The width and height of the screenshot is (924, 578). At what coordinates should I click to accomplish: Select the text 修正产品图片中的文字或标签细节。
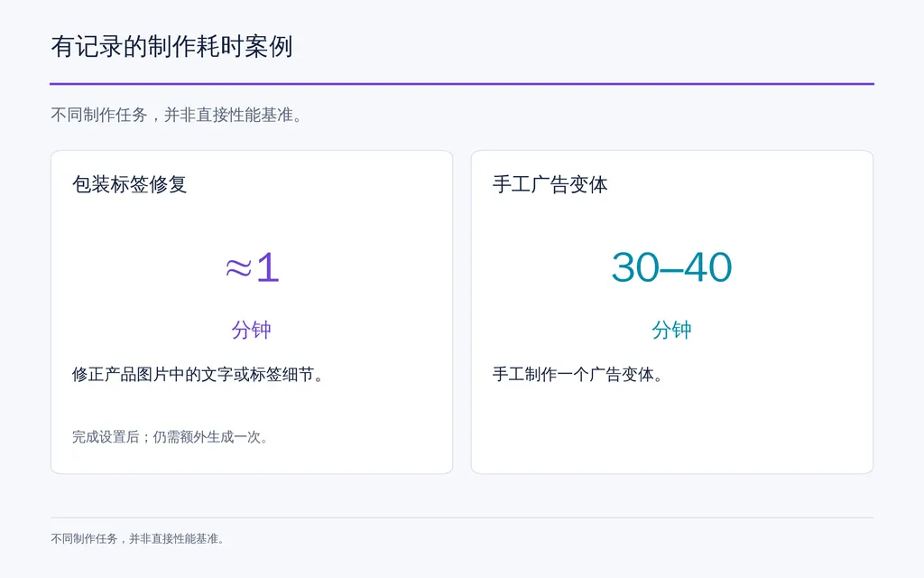pos(198,375)
